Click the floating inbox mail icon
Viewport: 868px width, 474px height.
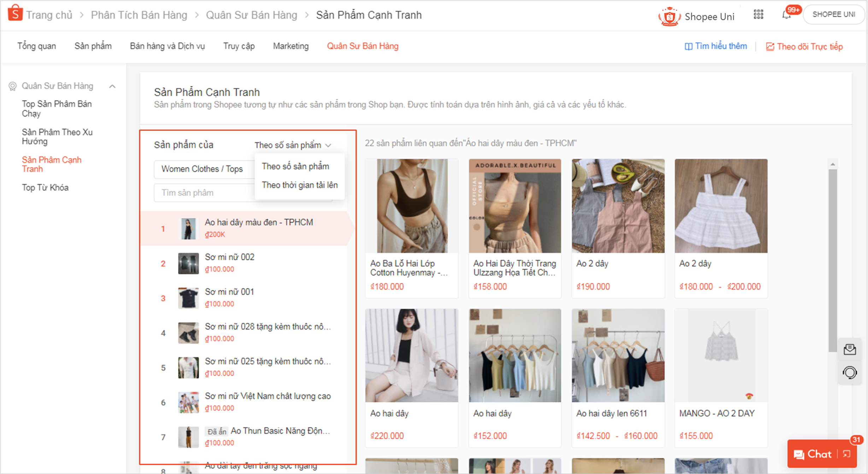point(850,350)
